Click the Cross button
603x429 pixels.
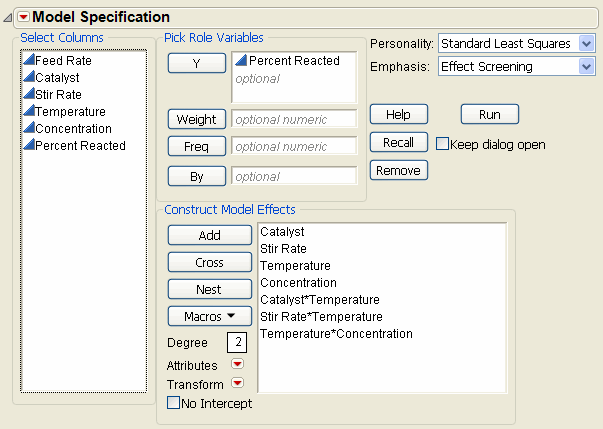click(209, 262)
